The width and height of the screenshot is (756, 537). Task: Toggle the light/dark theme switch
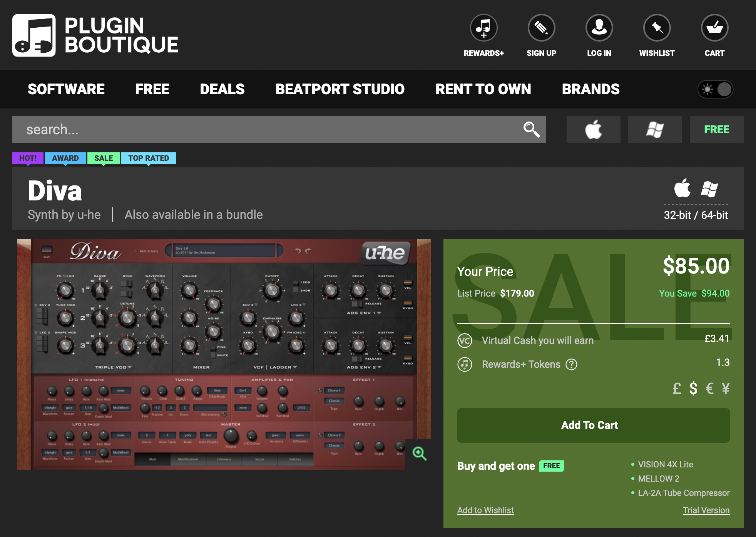pos(715,89)
